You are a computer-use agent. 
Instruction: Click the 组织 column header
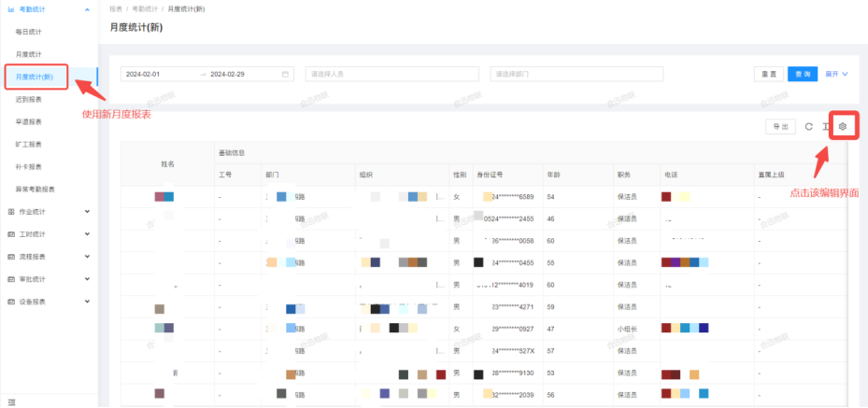[x=402, y=175]
